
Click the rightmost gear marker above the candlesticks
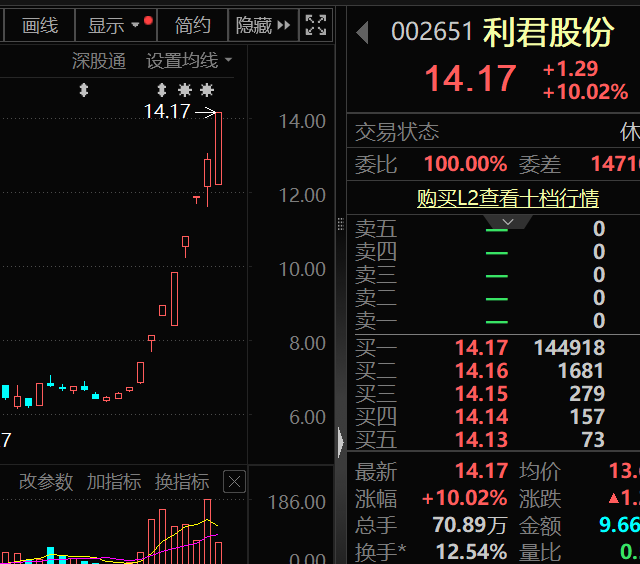pos(208,90)
